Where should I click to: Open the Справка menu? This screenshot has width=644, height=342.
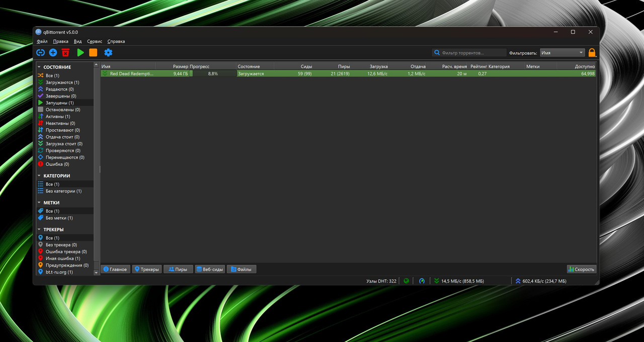116,41
